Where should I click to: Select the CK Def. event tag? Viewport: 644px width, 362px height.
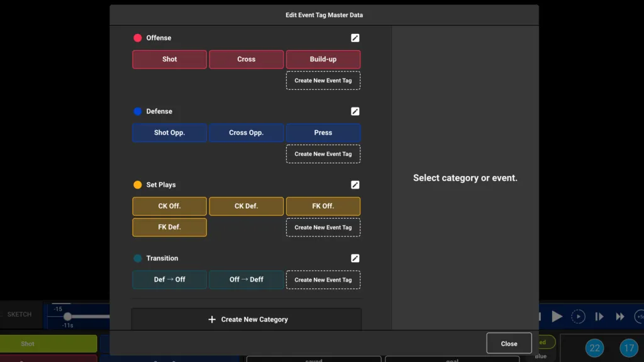pyautogui.click(x=247, y=206)
